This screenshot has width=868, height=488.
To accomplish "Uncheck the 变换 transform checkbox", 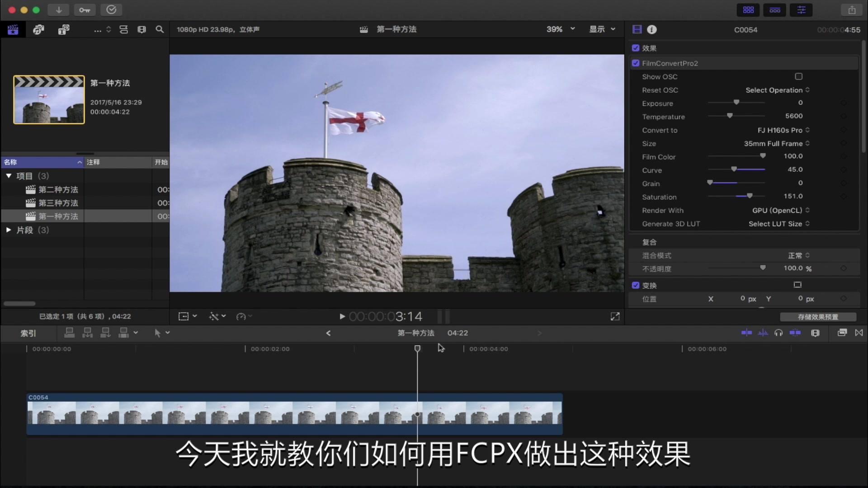I will point(636,285).
